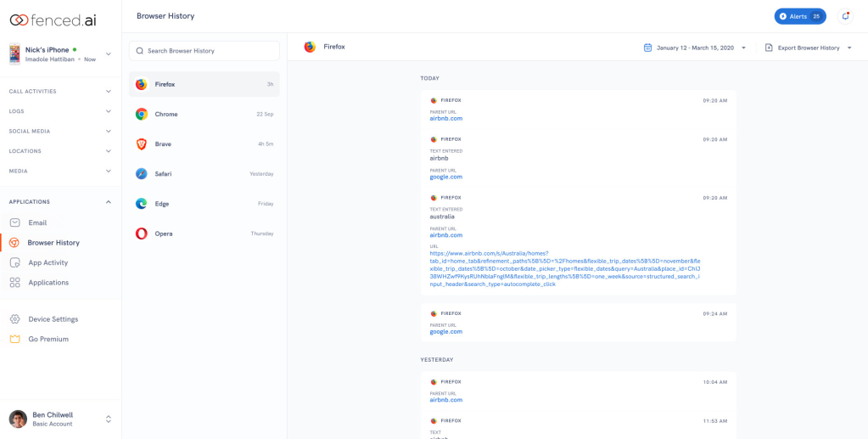868x439 pixels.
Task: Open the notifications bell icon
Action: coord(845,17)
